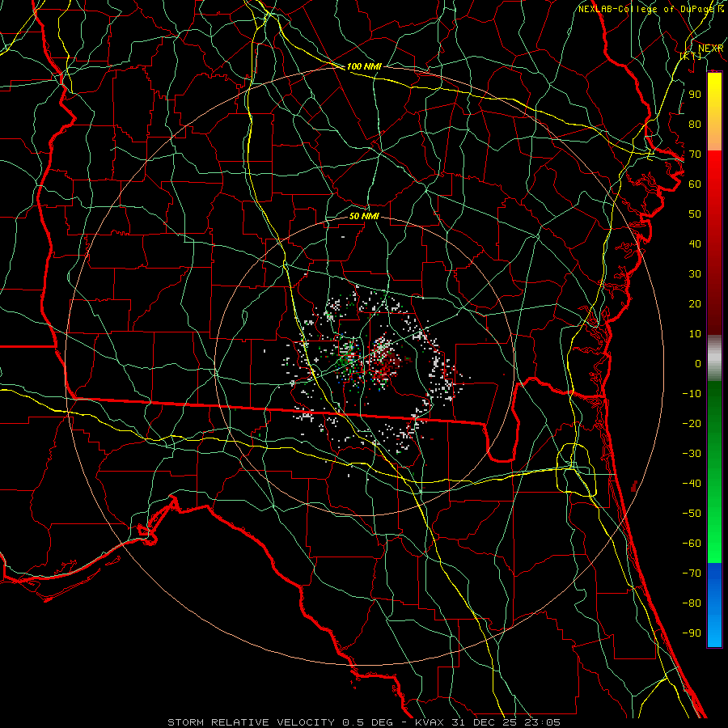Click the "50 NMI" range ring label

364,216
